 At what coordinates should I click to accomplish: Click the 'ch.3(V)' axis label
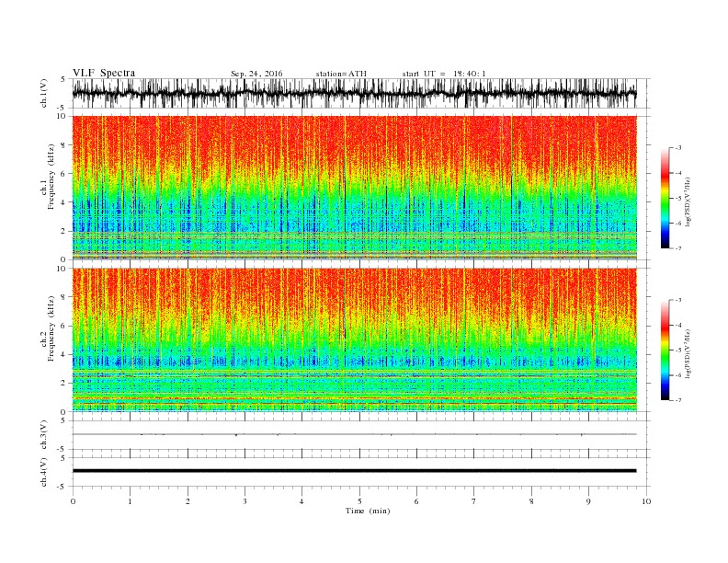pos(44,434)
